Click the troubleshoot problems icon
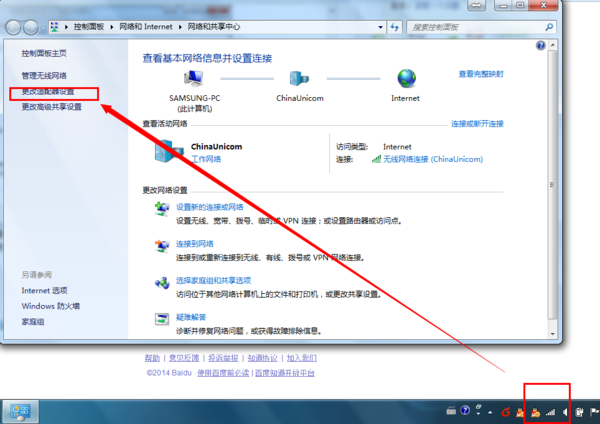The height and width of the screenshot is (424, 600). (161, 319)
